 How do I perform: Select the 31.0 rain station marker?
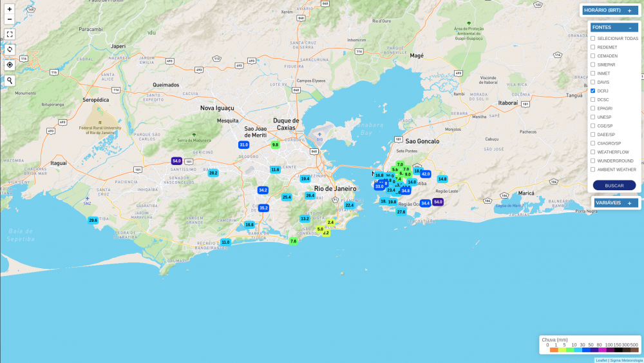pos(244,144)
